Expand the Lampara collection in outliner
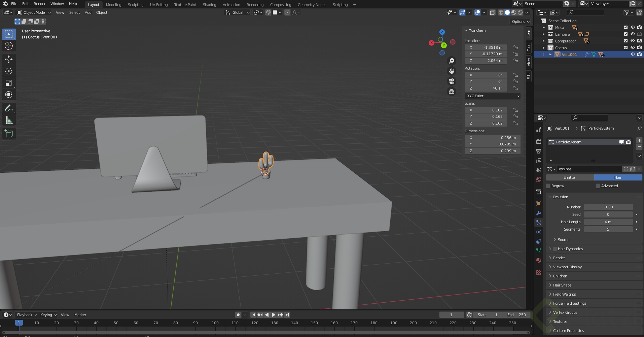 543,34
